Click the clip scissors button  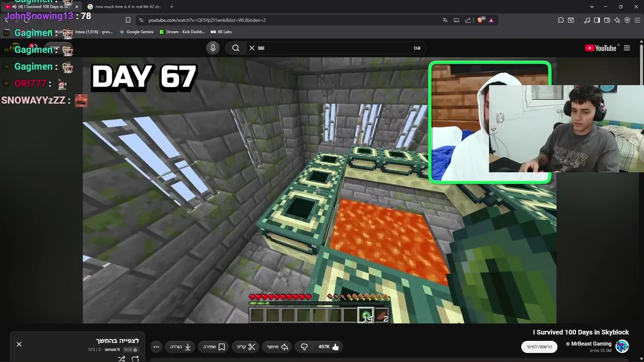click(247, 346)
